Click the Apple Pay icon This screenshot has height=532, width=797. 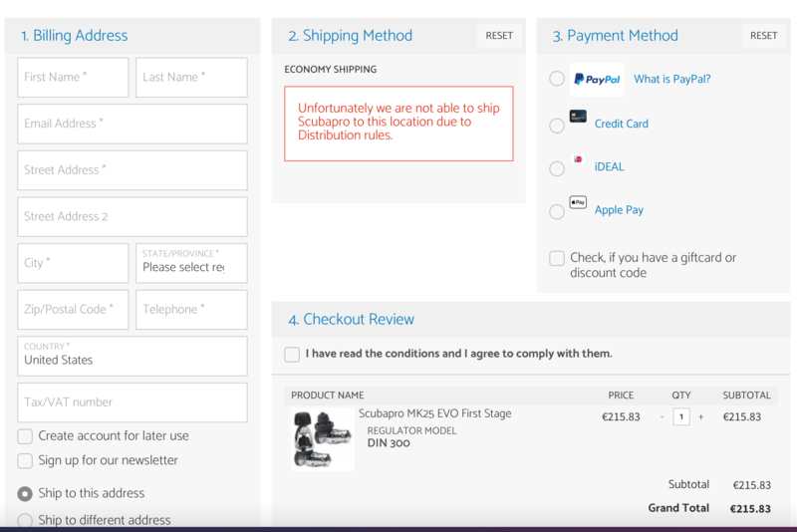tap(578, 202)
